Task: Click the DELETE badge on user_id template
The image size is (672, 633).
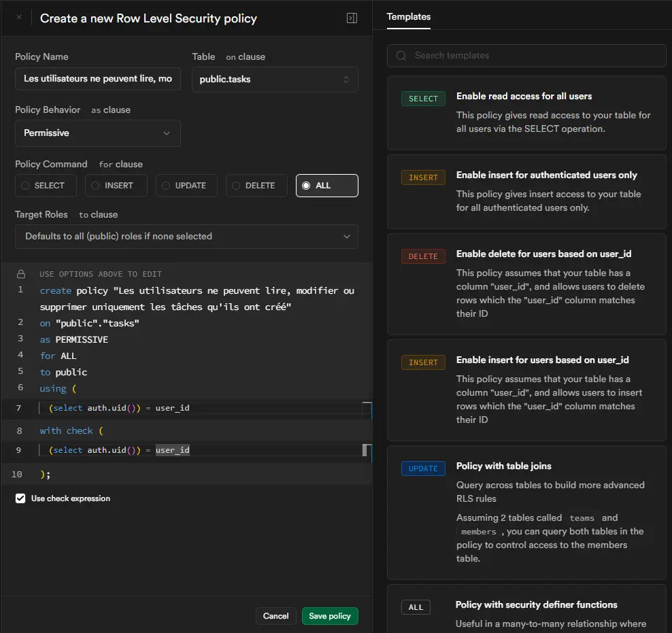Action: 423,256
